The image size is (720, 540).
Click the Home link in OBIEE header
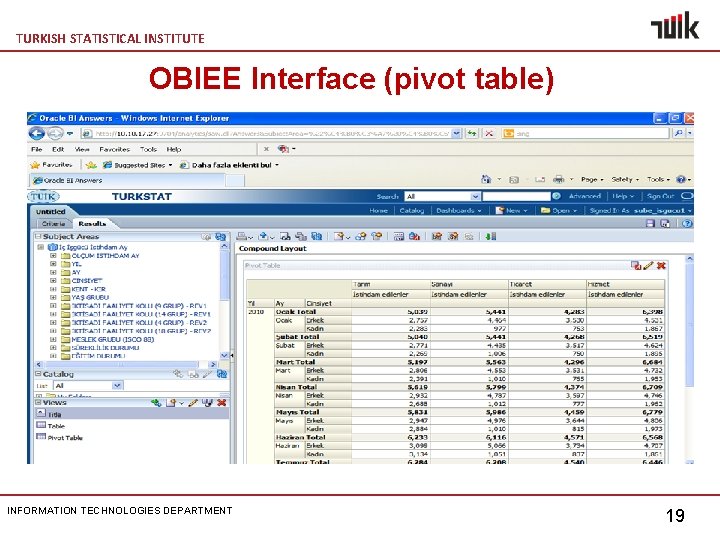(378, 210)
